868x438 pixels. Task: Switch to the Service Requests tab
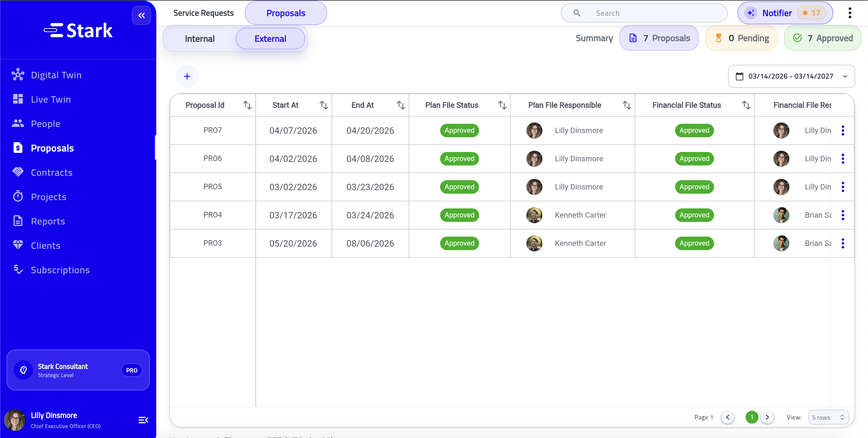(x=204, y=13)
